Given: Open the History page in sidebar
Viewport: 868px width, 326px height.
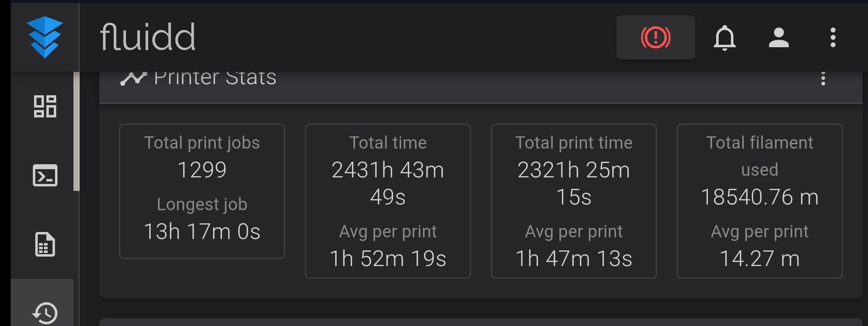Looking at the screenshot, I should coord(45,313).
